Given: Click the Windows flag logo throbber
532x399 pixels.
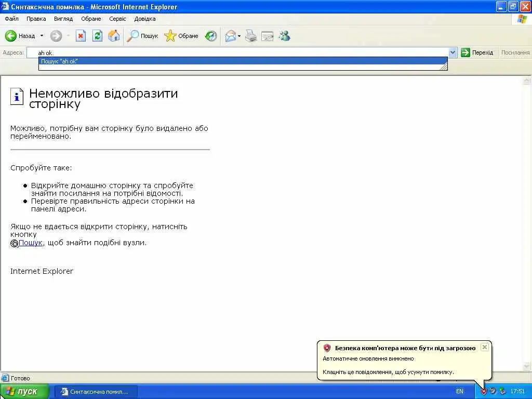Looking at the screenshot, I should click(x=522, y=19).
